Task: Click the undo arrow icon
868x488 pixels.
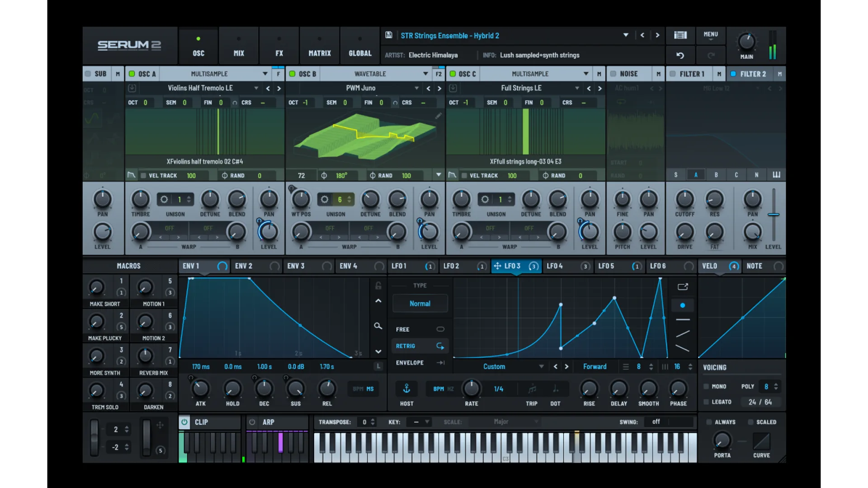Action: 681,55
